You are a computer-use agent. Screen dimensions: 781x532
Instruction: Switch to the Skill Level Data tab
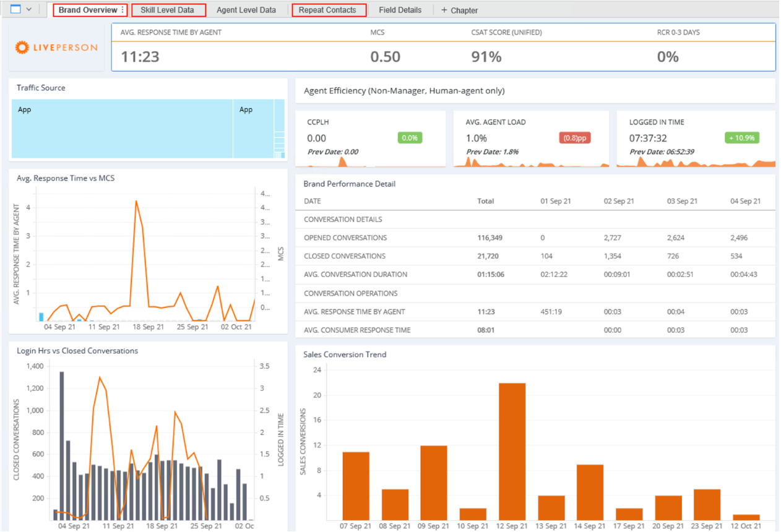(167, 10)
